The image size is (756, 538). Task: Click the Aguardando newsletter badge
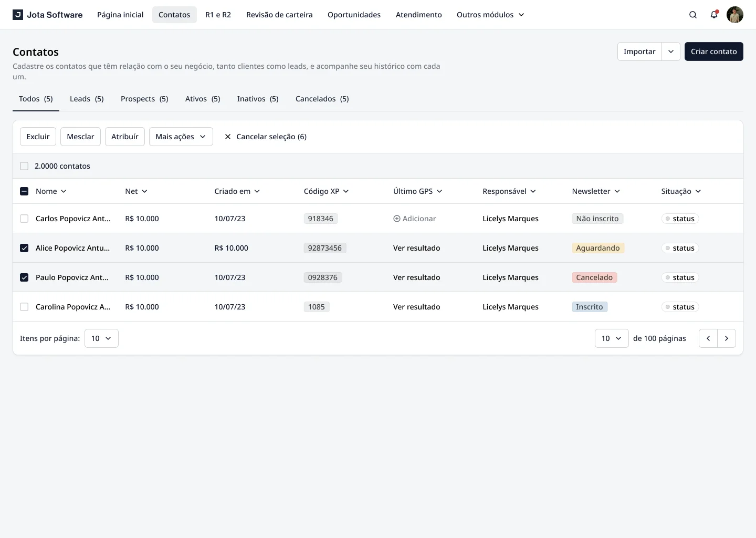[x=597, y=248]
